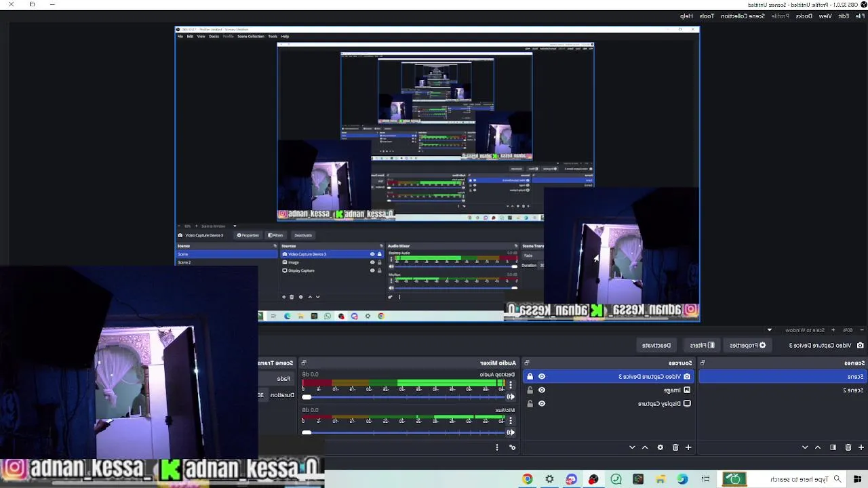Open the Scene Collection menu
Viewport: 868px width, 488px height.
tap(743, 16)
